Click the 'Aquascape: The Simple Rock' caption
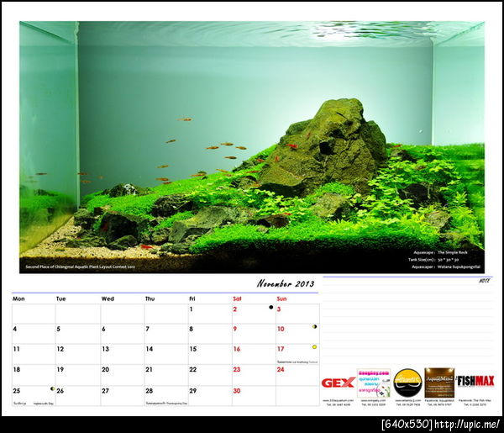 pos(440,252)
